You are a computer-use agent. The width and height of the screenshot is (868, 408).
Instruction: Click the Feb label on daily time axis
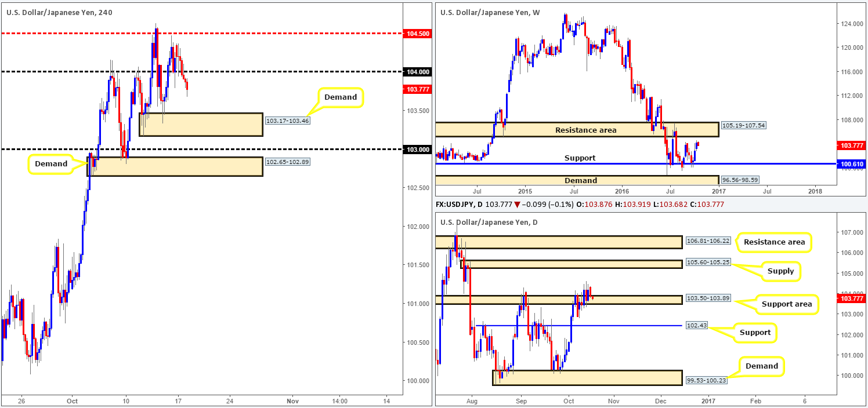click(755, 400)
